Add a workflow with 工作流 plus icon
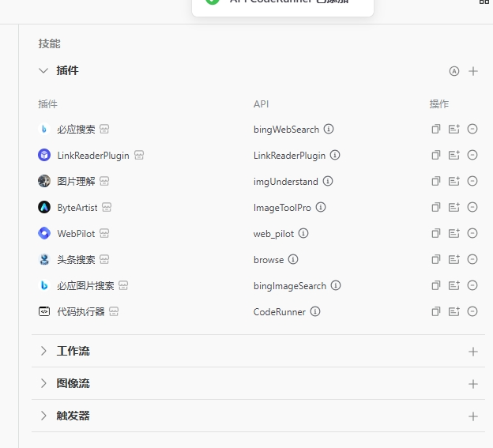 (x=473, y=352)
